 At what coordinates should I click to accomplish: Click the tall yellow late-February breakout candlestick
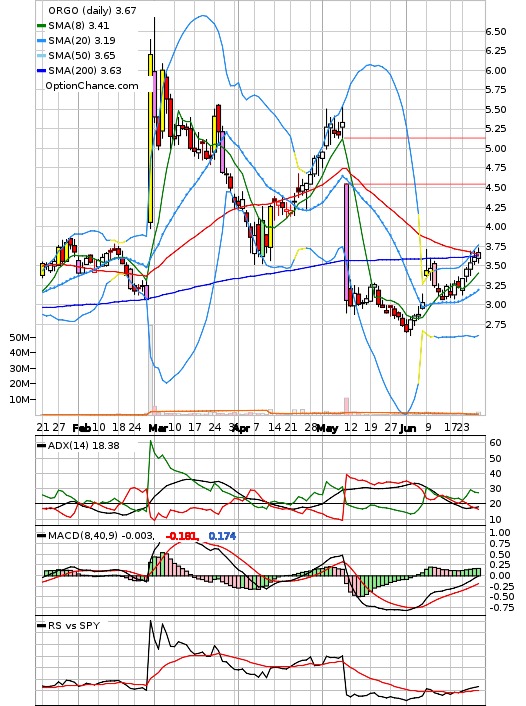tap(150, 138)
